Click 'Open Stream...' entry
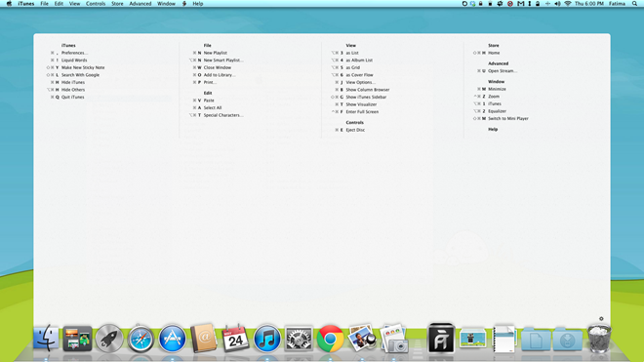 click(503, 71)
